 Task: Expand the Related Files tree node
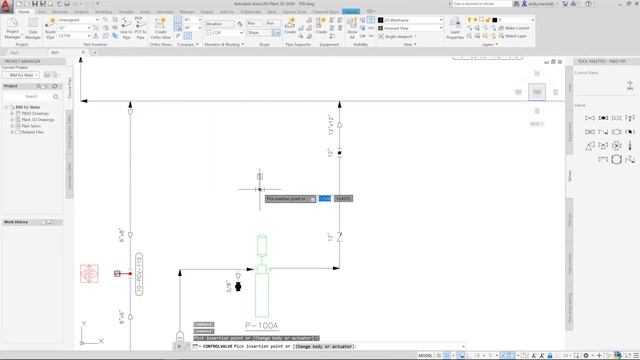coord(12,132)
